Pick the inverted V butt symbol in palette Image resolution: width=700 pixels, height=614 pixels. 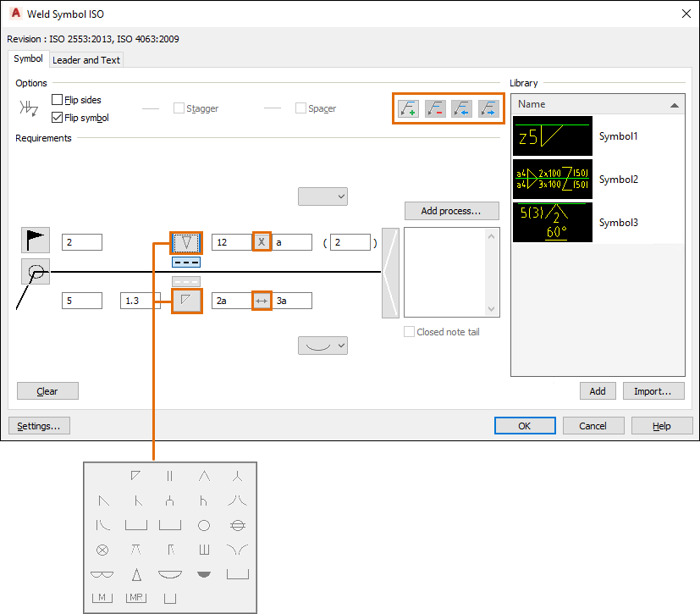[204, 476]
